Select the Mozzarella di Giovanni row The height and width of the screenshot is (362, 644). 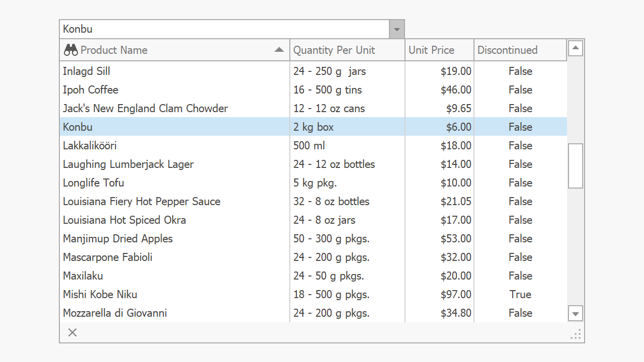point(115,313)
